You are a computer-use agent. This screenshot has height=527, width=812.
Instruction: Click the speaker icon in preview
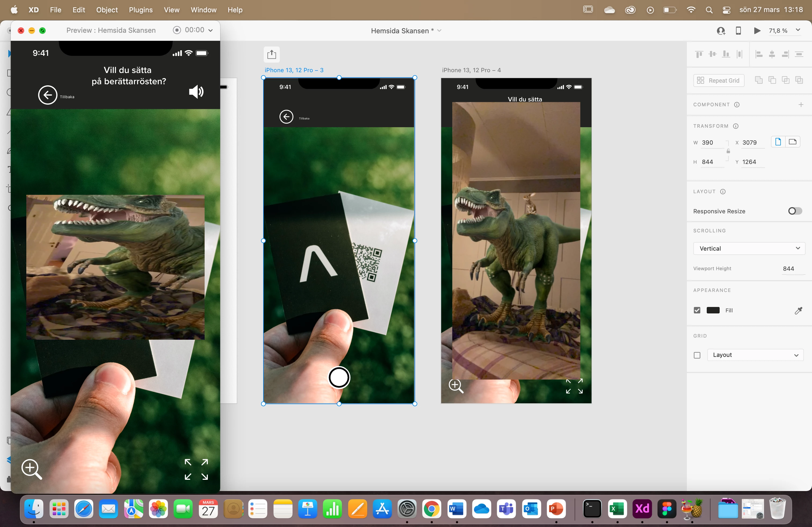tap(196, 92)
